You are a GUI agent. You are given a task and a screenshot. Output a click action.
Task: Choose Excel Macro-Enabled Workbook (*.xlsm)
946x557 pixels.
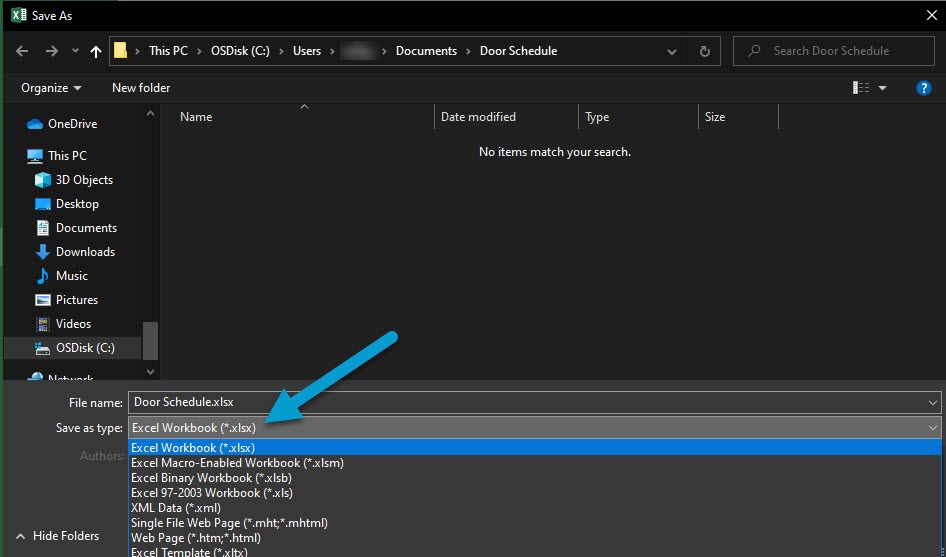pos(535,463)
